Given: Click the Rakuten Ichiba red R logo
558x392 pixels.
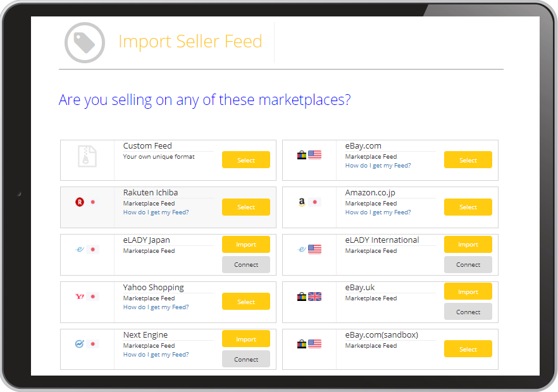Looking at the screenshot, I should (x=80, y=202).
